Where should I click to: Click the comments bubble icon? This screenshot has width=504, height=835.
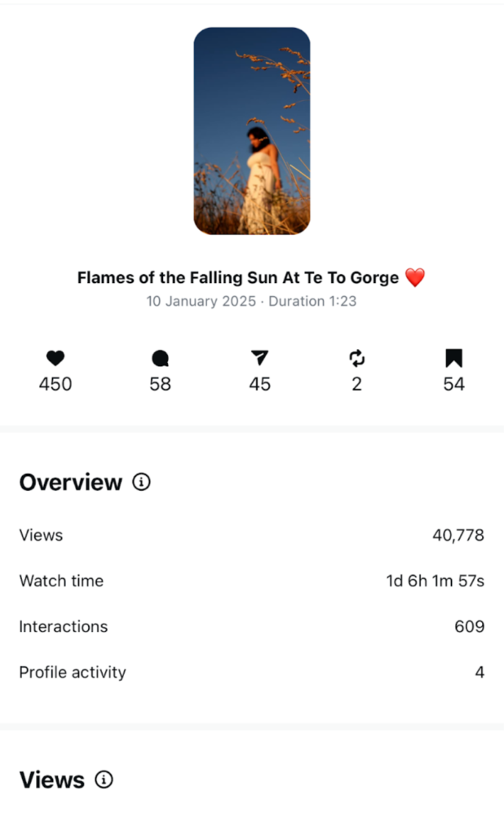(x=161, y=358)
